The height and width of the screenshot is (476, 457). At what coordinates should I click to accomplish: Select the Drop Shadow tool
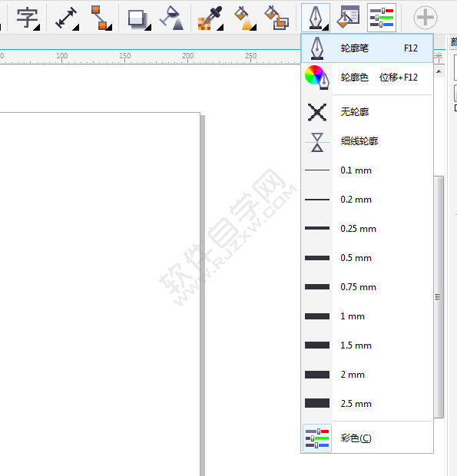click(139, 20)
